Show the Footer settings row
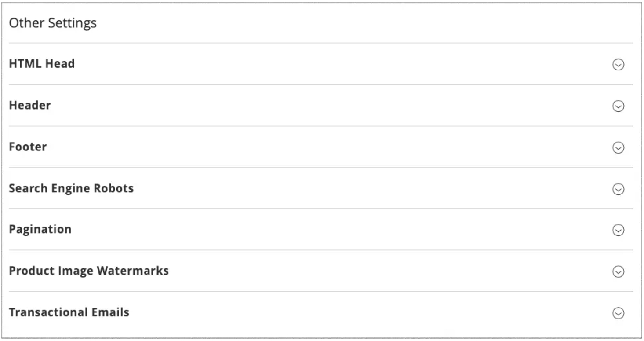The image size is (644, 341). point(321,147)
